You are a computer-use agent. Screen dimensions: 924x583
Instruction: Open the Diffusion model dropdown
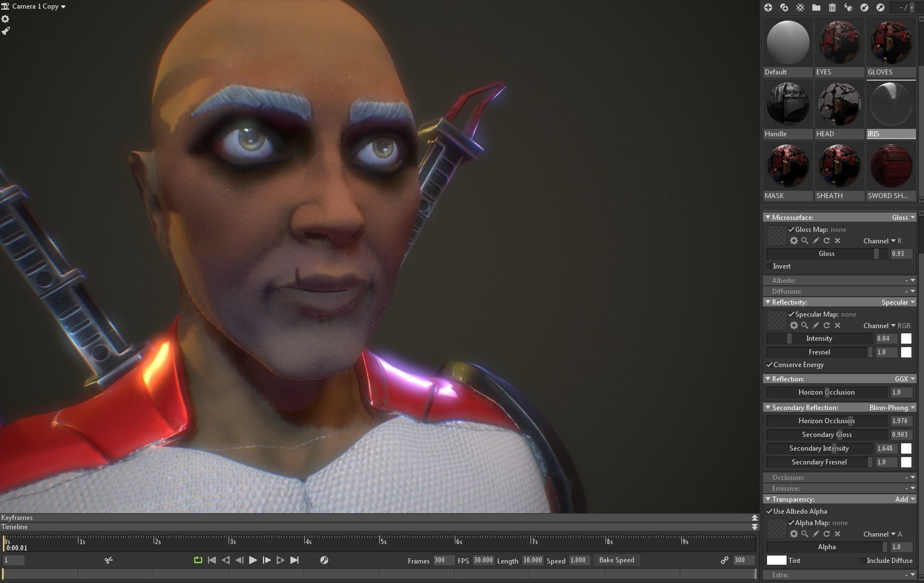click(x=910, y=291)
